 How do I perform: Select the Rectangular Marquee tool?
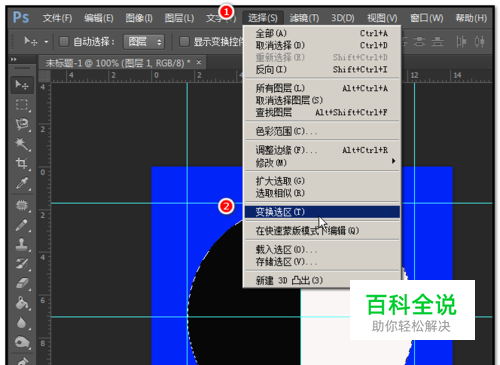22,105
